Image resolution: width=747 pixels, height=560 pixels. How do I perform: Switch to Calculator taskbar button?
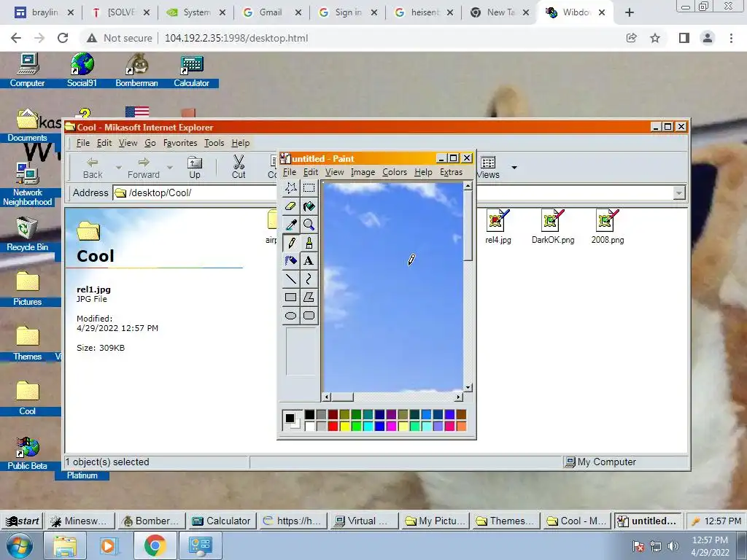[222, 521]
